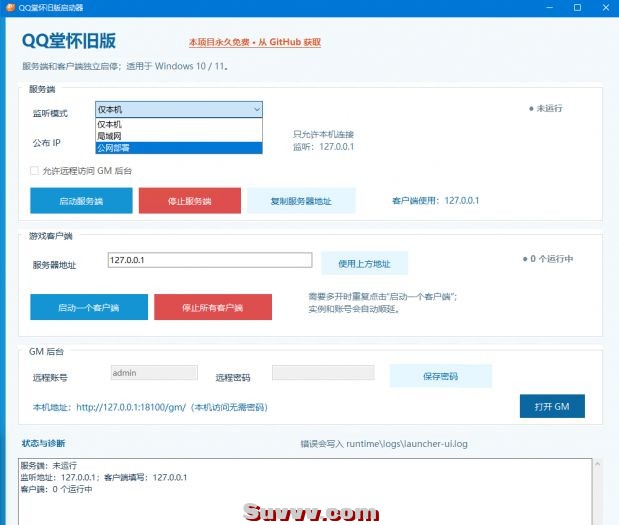Image resolution: width=619 pixels, height=525 pixels.
Task: Click the 远程账号 admin field
Action: 154,373
